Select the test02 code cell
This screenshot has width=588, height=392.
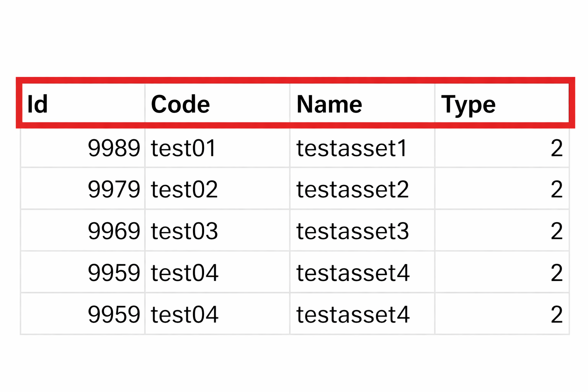pos(184,189)
